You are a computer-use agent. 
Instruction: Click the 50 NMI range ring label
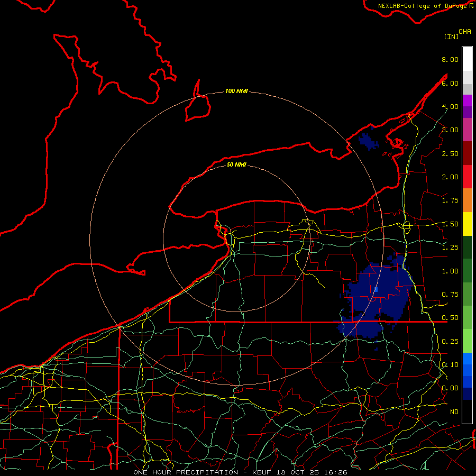[236, 164]
